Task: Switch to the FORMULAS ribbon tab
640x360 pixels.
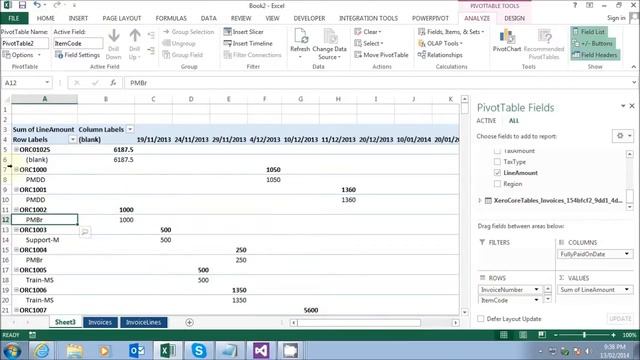Action: pos(171,18)
